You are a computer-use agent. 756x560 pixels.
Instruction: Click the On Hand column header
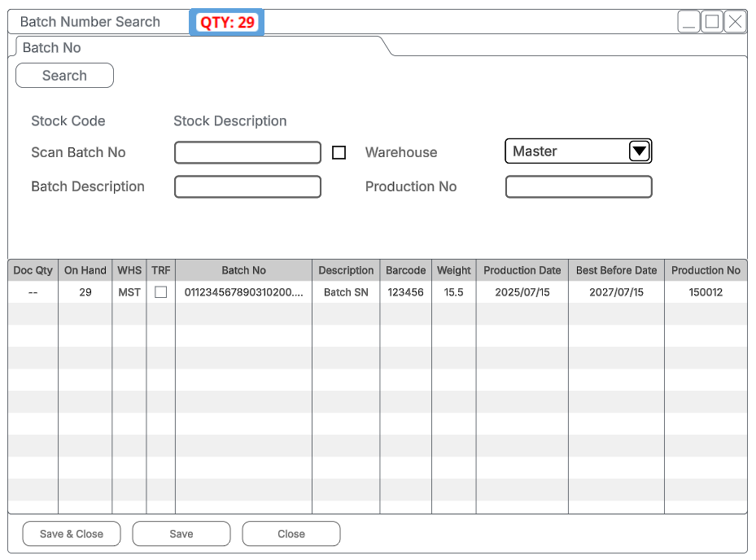tap(85, 270)
